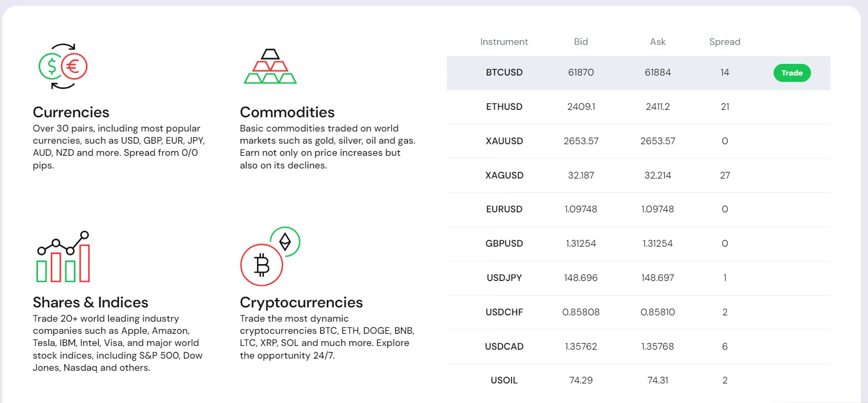
Task: Open the Currencies heading
Action: (x=71, y=112)
